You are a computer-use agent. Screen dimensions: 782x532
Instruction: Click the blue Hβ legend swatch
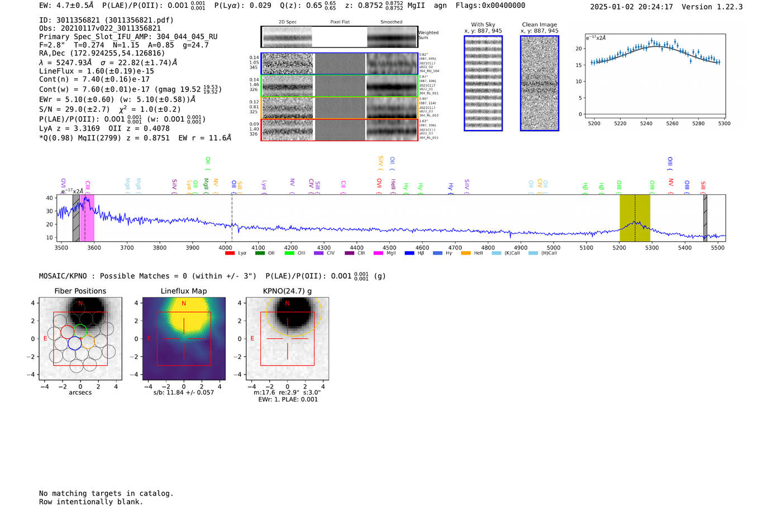(x=409, y=253)
